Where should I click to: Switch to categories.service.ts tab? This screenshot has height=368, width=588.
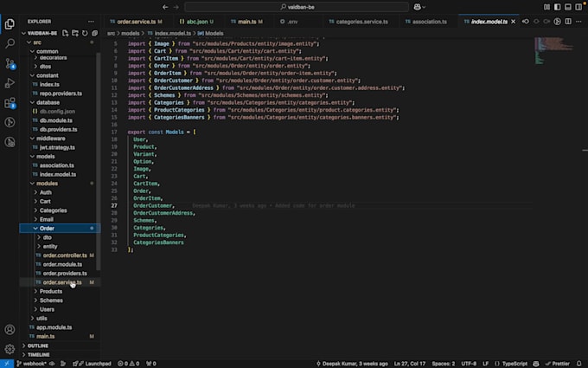[361, 22]
